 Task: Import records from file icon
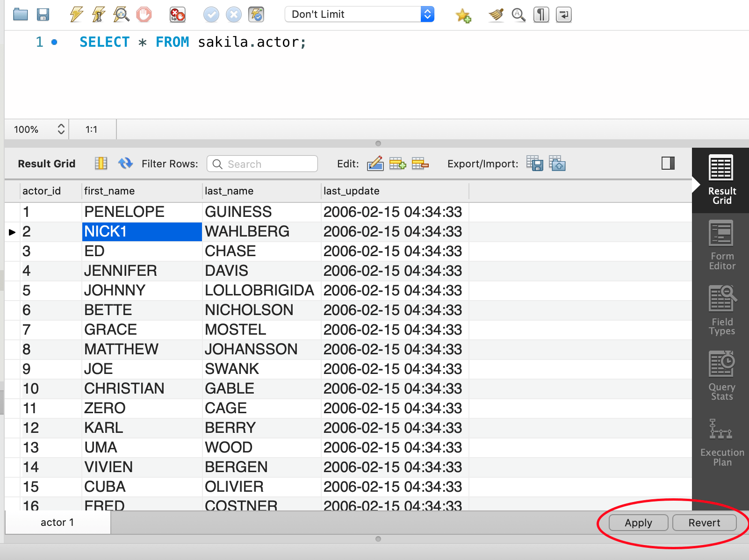click(x=557, y=163)
